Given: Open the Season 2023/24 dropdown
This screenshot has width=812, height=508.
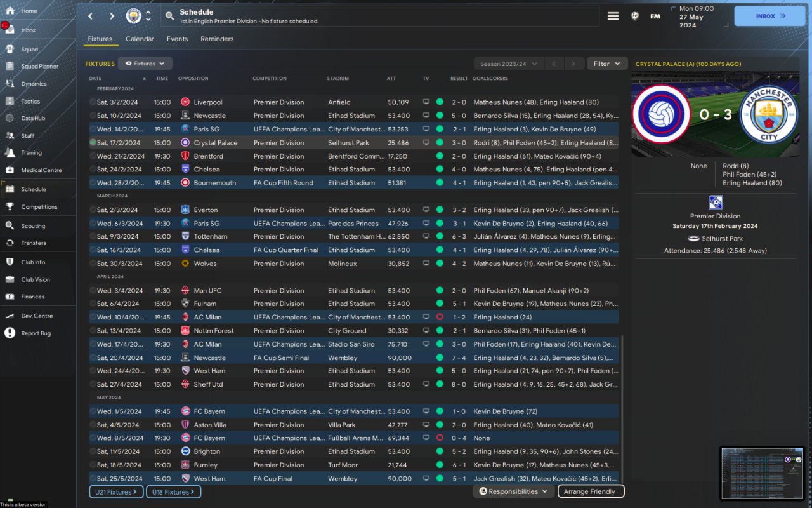Looking at the screenshot, I should click(509, 63).
